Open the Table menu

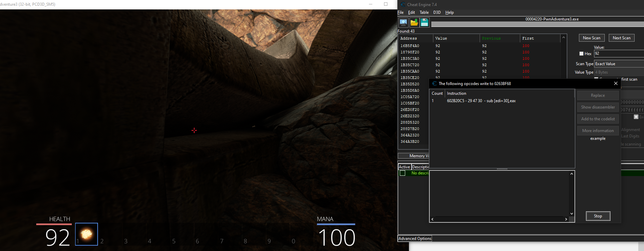click(x=424, y=12)
